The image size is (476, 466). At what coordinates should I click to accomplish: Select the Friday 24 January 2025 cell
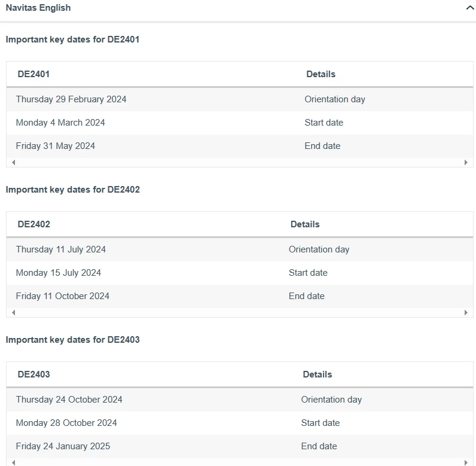(x=63, y=446)
